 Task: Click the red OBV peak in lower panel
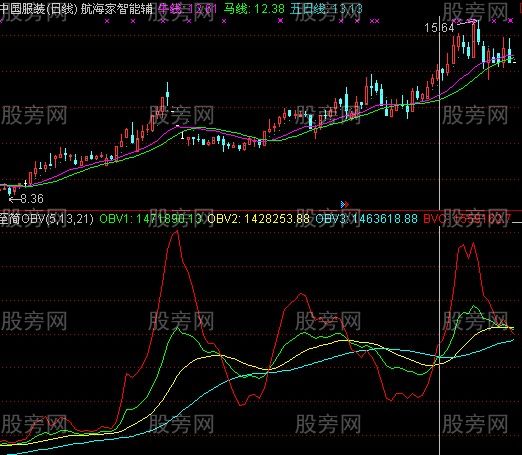pos(176,232)
